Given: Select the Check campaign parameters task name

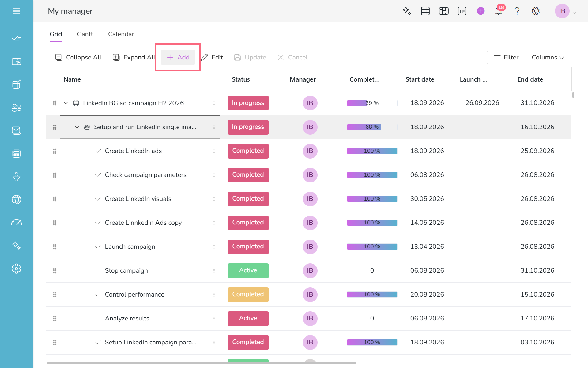Looking at the screenshot, I should tap(145, 175).
